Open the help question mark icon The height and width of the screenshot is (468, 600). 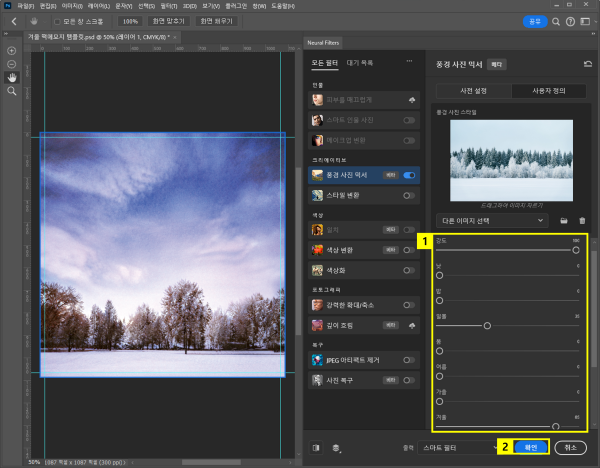click(570, 22)
